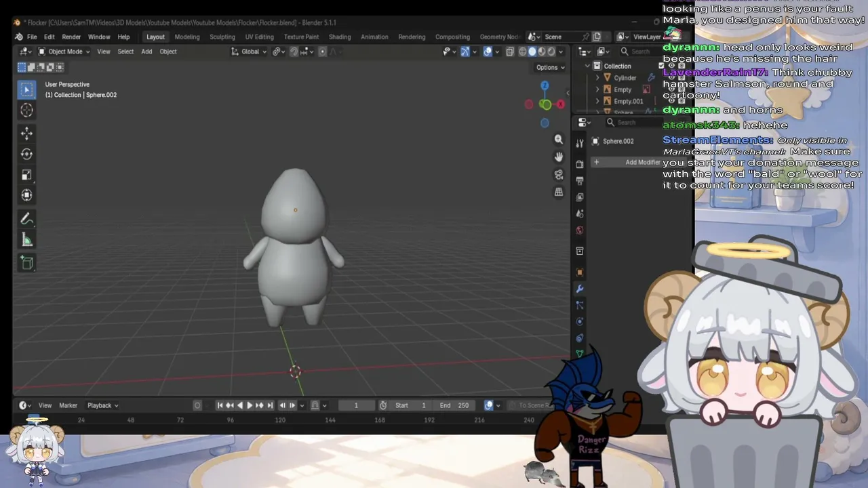Viewport: 868px width, 488px height.
Task: Open the viewport Options dropdown
Action: coord(550,67)
